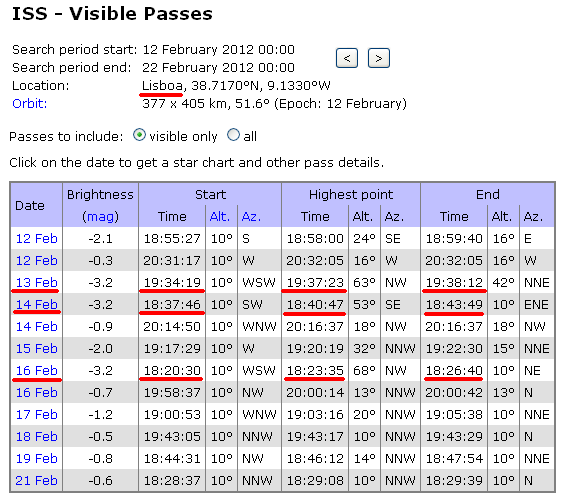Viewport: 563px width, 498px height.
Task: Go to next search period arrow button
Action: pyautogui.click(x=378, y=58)
